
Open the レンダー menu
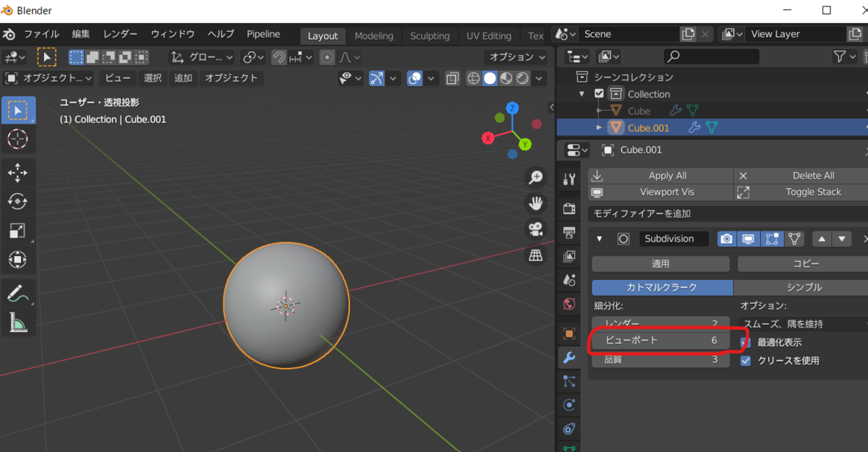pos(120,34)
